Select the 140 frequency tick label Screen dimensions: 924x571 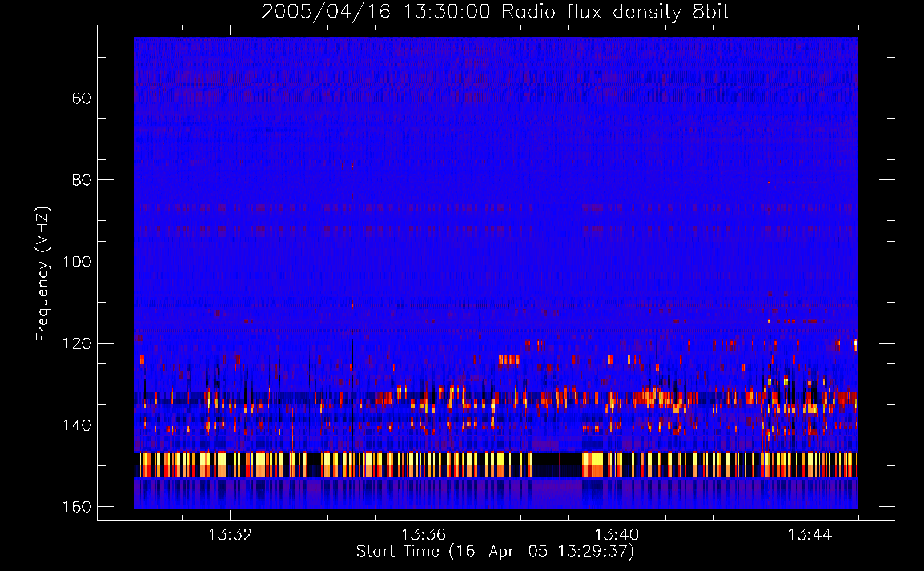pos(77,425)
